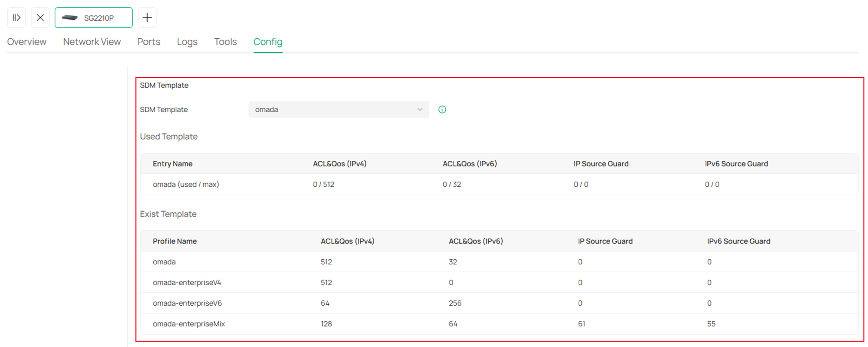Select the omada-enterpriseV6 profile row
Screen dimensions: 868x347
tap(187, 303)
